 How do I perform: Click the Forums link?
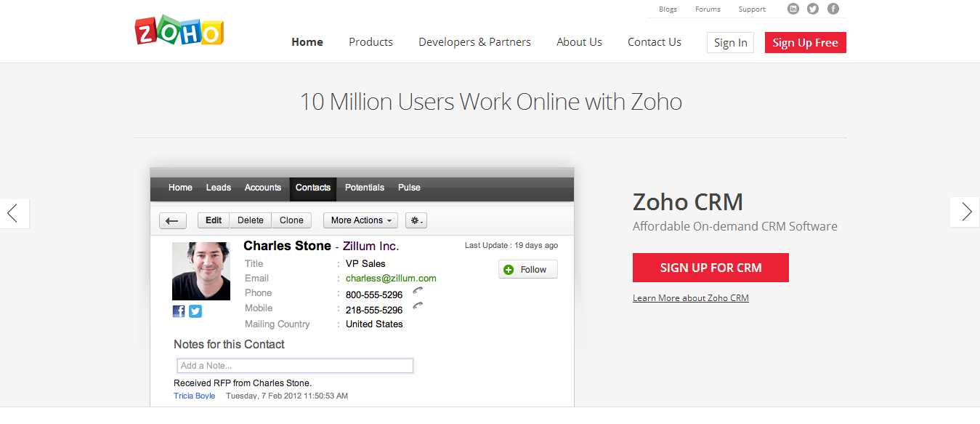pyautogui.click(x=708, y=9)
